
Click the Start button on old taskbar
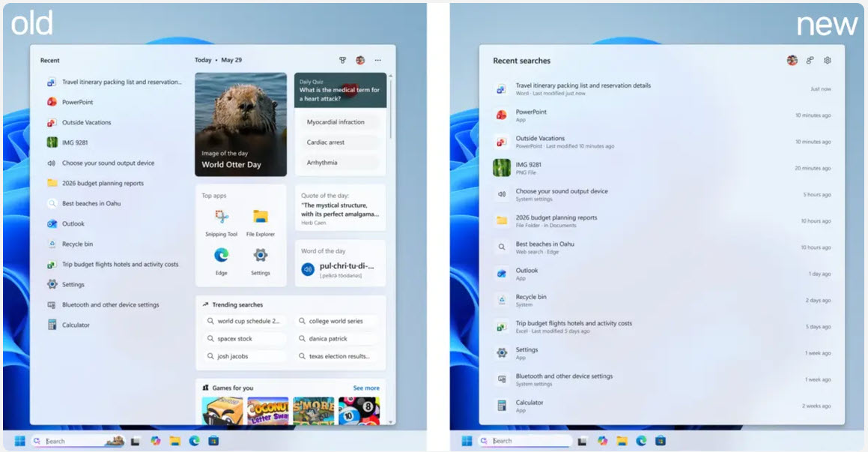(x=20, y=441)
